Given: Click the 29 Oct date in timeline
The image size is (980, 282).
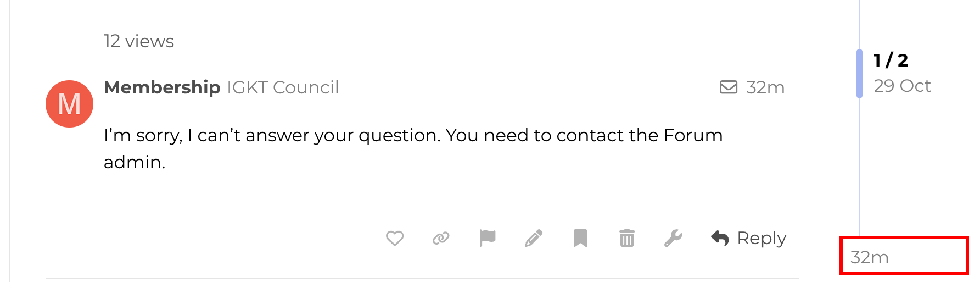Looking at the screenshot, I should (902, 86).
